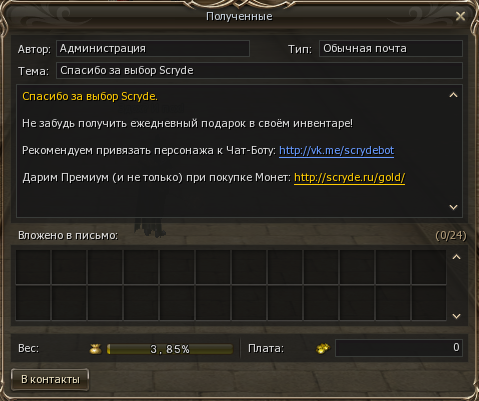Click the Плата amount field

coord(399,348)
